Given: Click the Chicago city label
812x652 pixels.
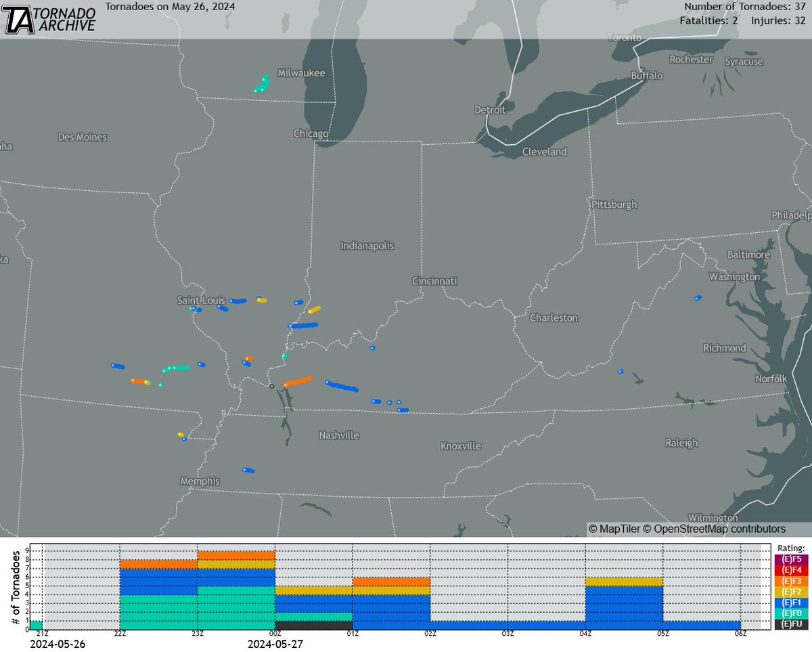Looking at the screenshot, I should tap(311, 133).
